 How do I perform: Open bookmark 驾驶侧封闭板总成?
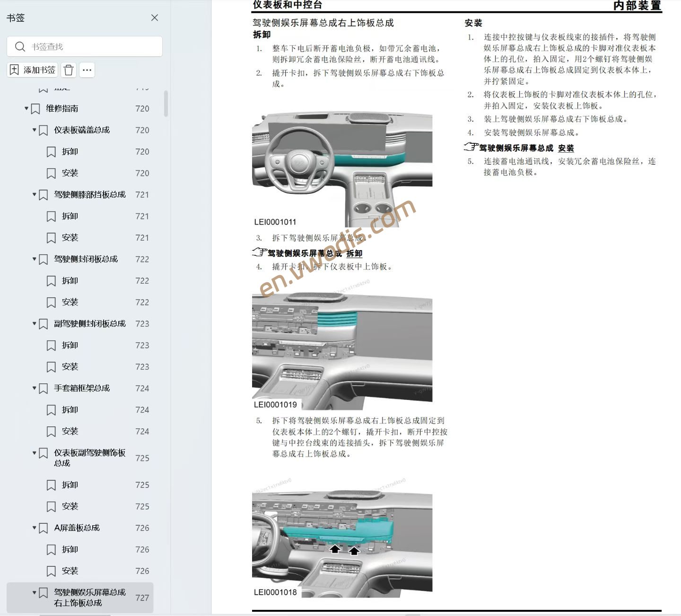[x=86, y=259]
